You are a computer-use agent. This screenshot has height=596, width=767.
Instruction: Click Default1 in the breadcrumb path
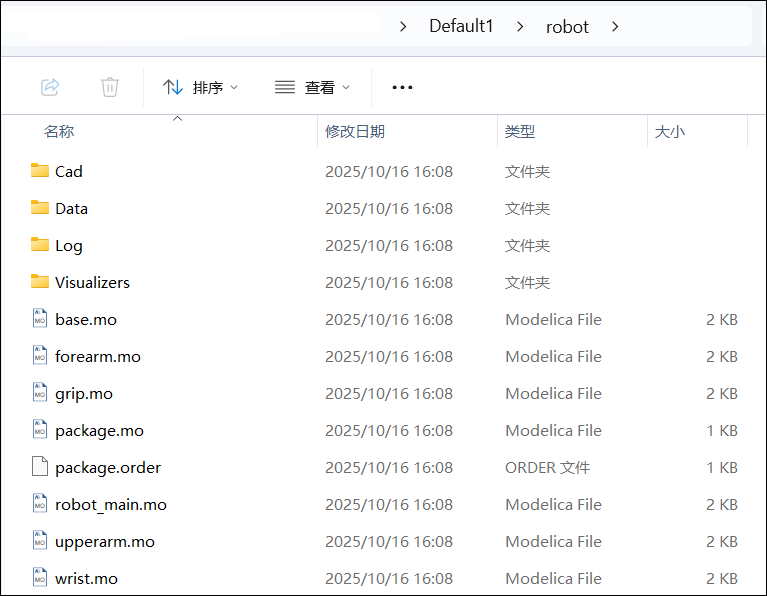tap(461, 26)
